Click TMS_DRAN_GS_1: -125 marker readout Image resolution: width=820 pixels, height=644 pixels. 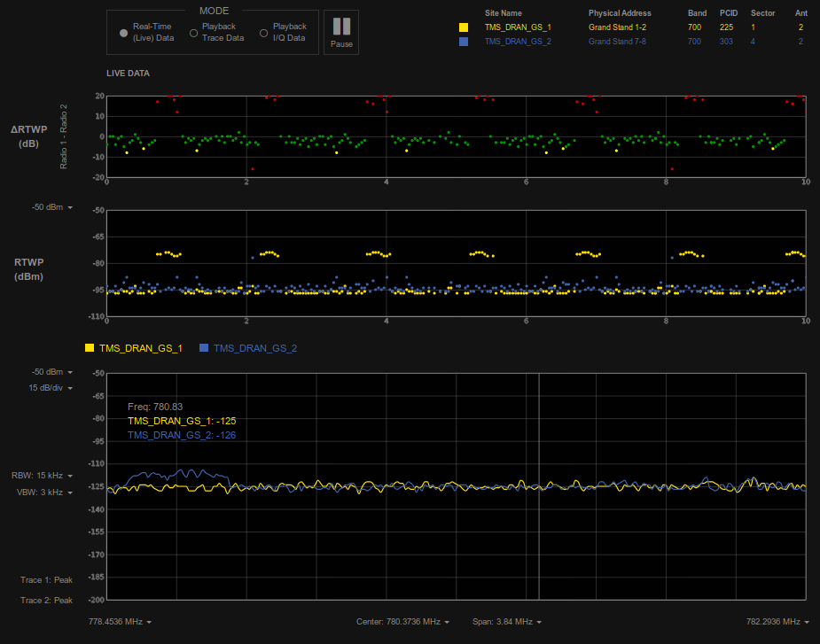point(182,421)
